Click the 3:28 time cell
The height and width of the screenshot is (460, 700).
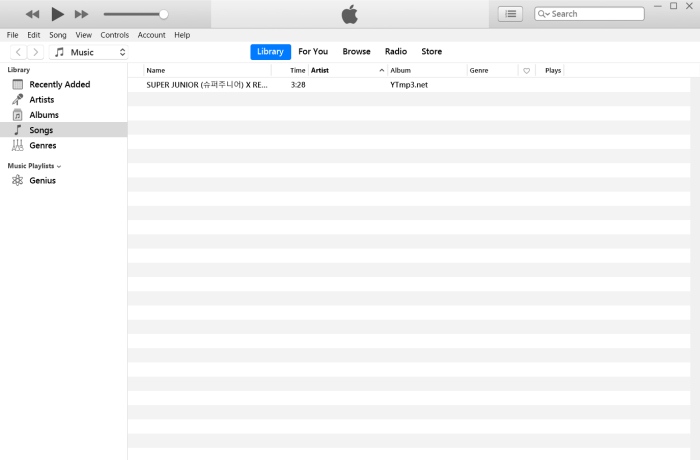coord(298,85)
